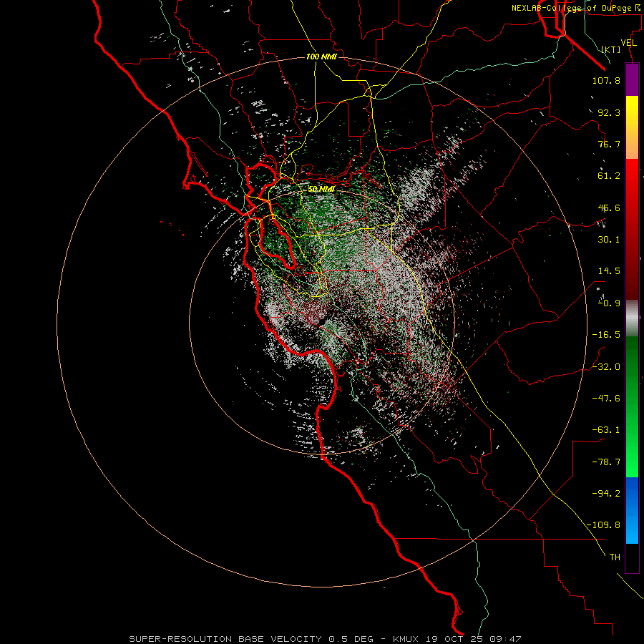The image size is (644, 644).
Task: Click the NEXLAB-College of DuPage header text
Action: (x=577, y=8)
